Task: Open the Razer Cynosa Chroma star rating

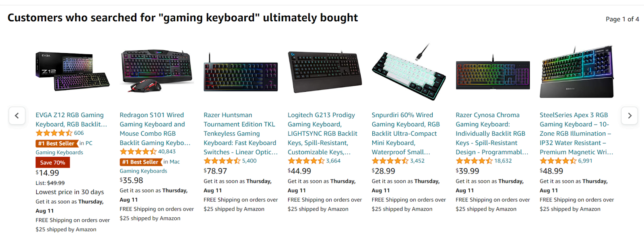Action: (474, 161)
